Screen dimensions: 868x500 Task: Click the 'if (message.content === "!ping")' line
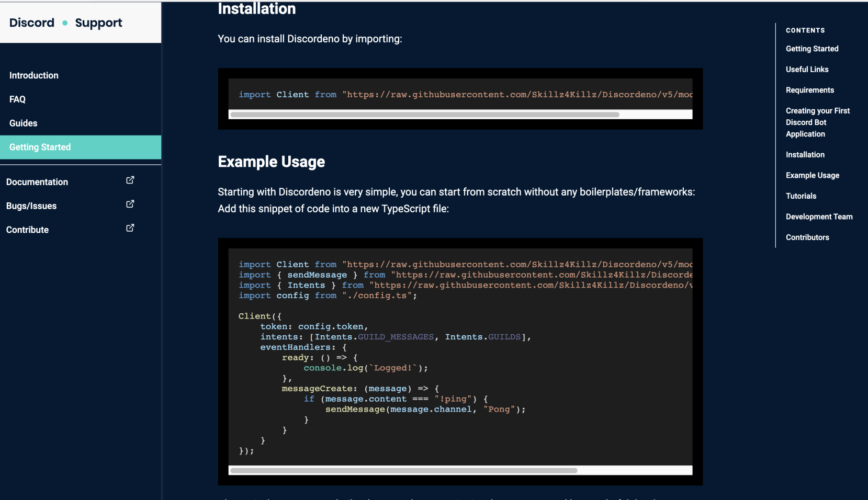pos(396,399)
